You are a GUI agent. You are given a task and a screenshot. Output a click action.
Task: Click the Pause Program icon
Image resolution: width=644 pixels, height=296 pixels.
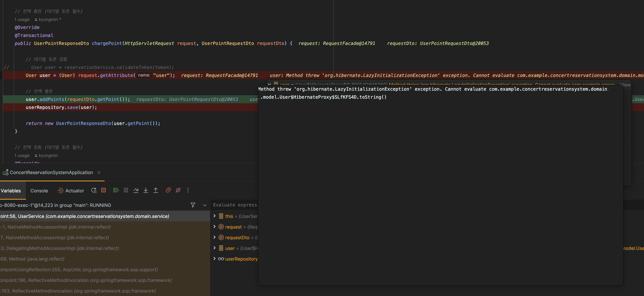(126, 190)
